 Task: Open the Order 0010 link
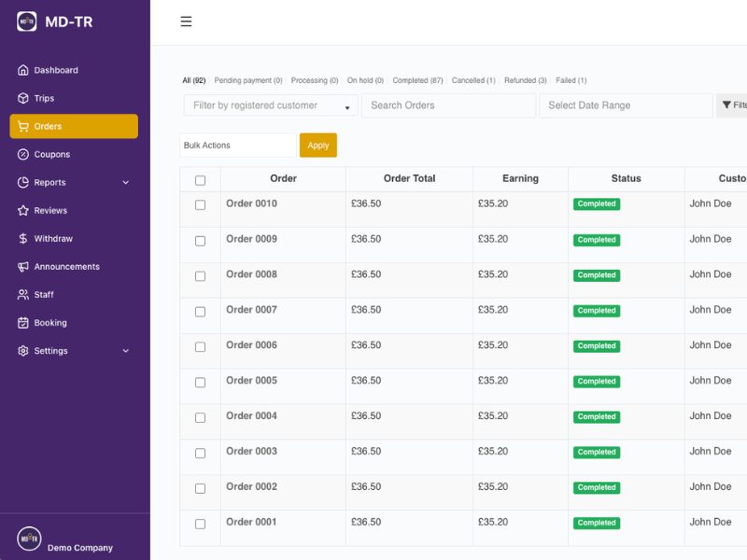coord(251,203)
